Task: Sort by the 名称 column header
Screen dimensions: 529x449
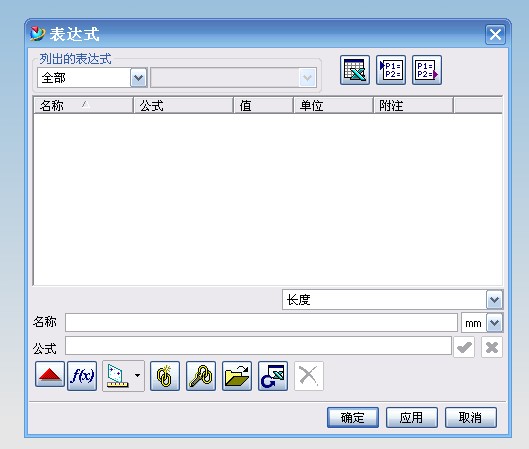Action: coord(83,106)
